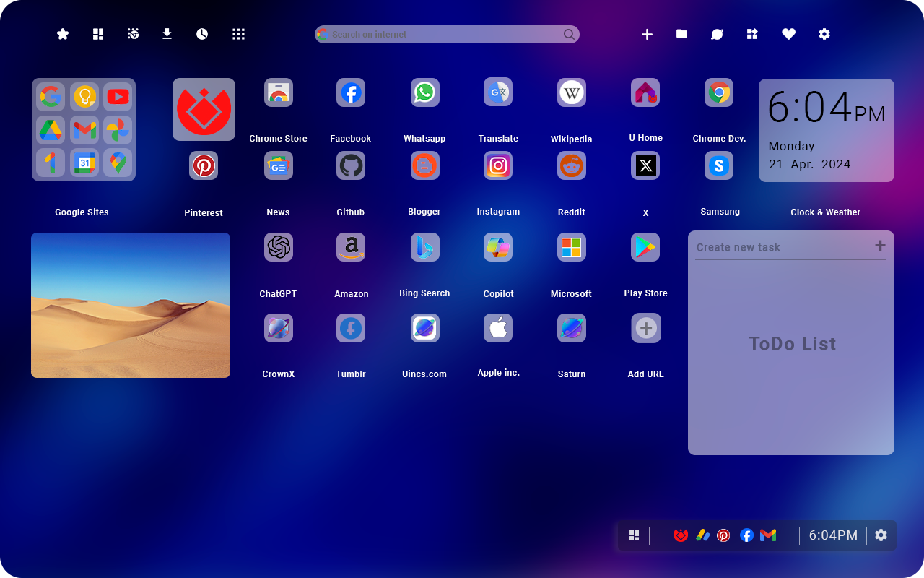Open Google Photos in Google Sites folder
Screen dimensions: 924x578
(118, 130)
